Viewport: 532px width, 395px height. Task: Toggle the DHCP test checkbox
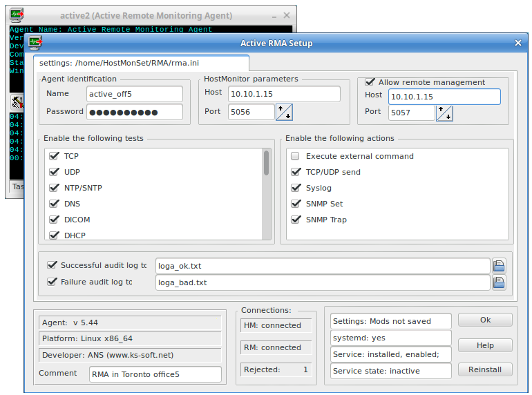pos(54,235)
